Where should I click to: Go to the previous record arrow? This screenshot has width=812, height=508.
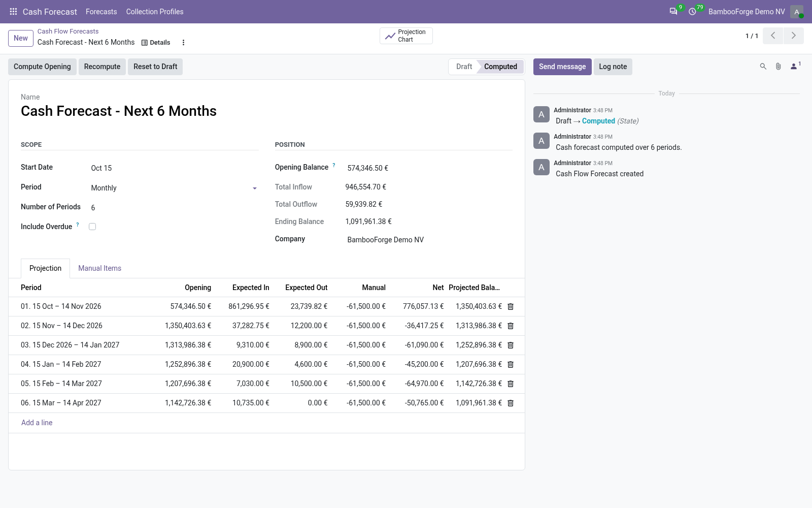click(773, 36)
